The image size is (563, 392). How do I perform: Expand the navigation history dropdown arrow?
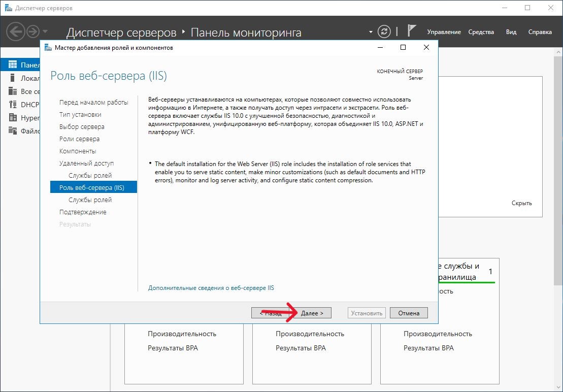46,31
